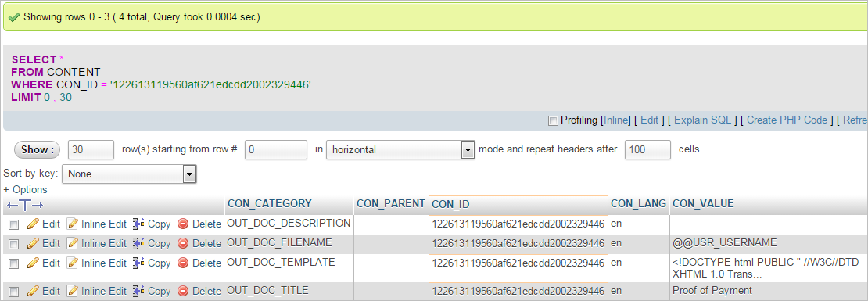
Task: Click the Edit pencil icon in OUT_DOC_TEMPLATE row
Action: click(x=33, y=263)
